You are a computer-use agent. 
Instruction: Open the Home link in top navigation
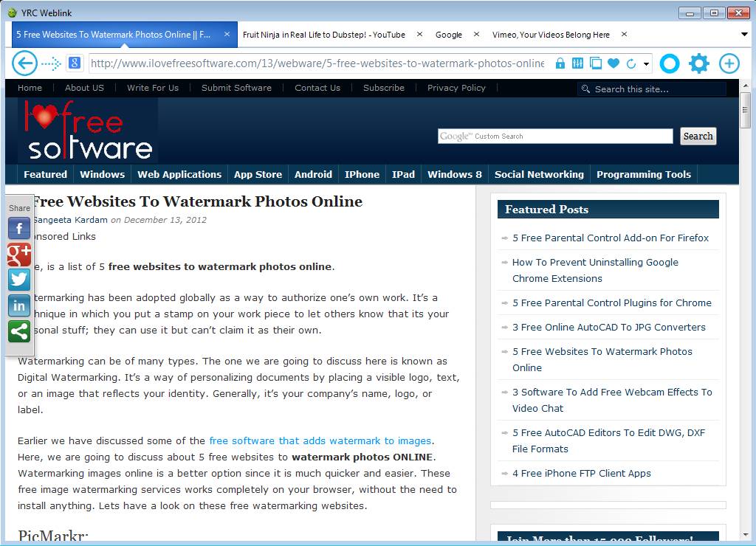pos(30,88)
